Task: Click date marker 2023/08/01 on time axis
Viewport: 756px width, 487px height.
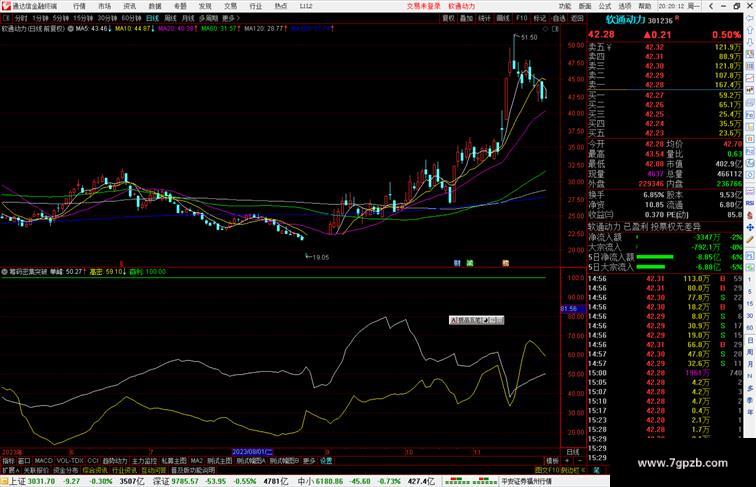Action: coord(252,452)
